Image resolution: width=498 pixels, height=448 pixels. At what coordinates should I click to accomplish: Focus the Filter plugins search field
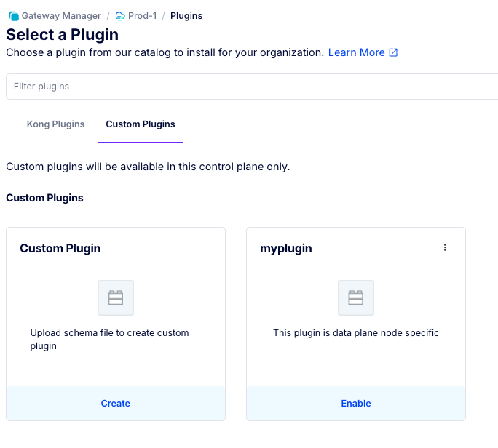click(251, 87)
